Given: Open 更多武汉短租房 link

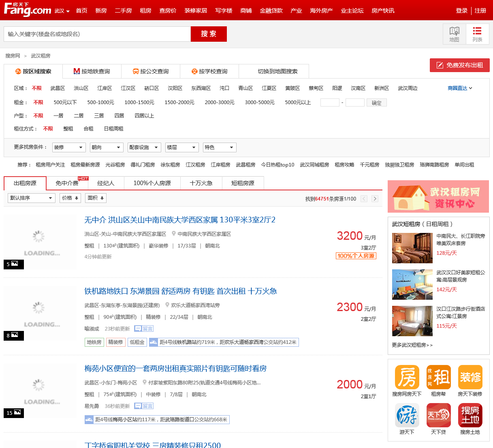Looking at the screenshot, I should 412,345.
